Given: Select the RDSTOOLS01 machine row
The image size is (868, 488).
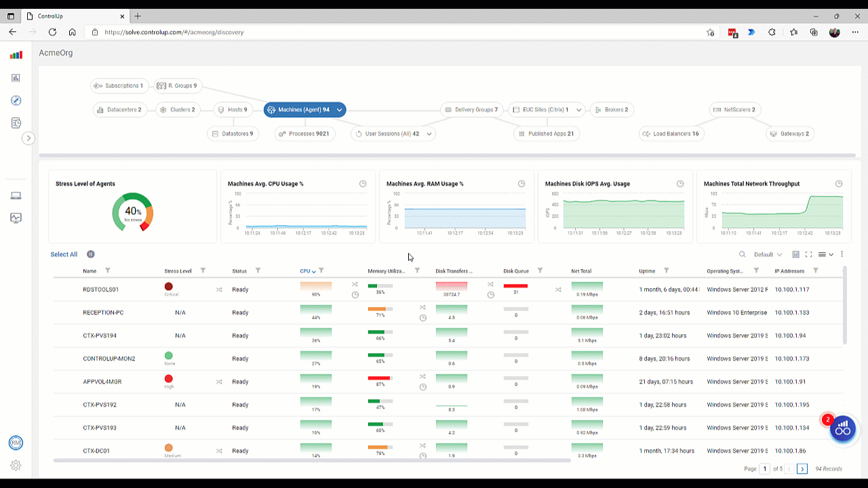Looking at the screenshot, I should click(x=448, y=289).
